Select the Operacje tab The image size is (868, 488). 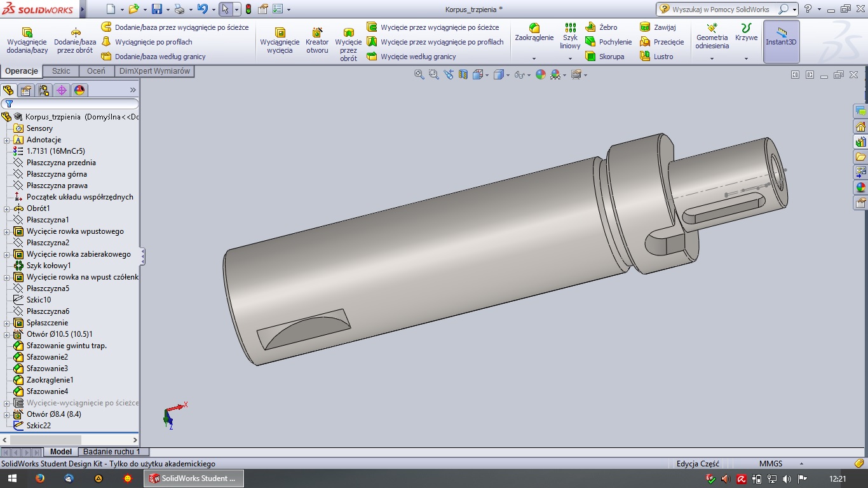click(22, 71)
